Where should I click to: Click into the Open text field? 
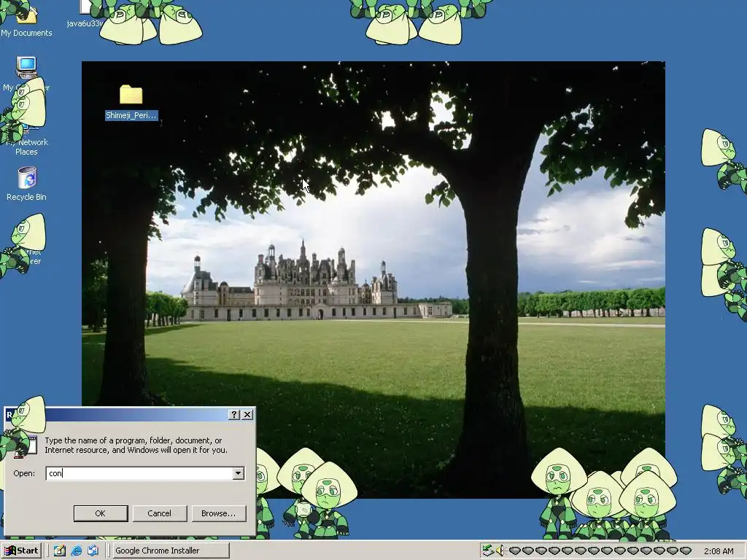[x=139, y=473]
